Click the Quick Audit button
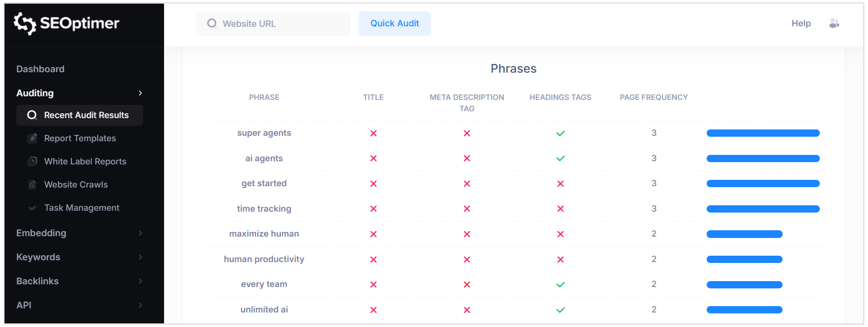This screenshot has width=868, height=327. pos(394,23)
